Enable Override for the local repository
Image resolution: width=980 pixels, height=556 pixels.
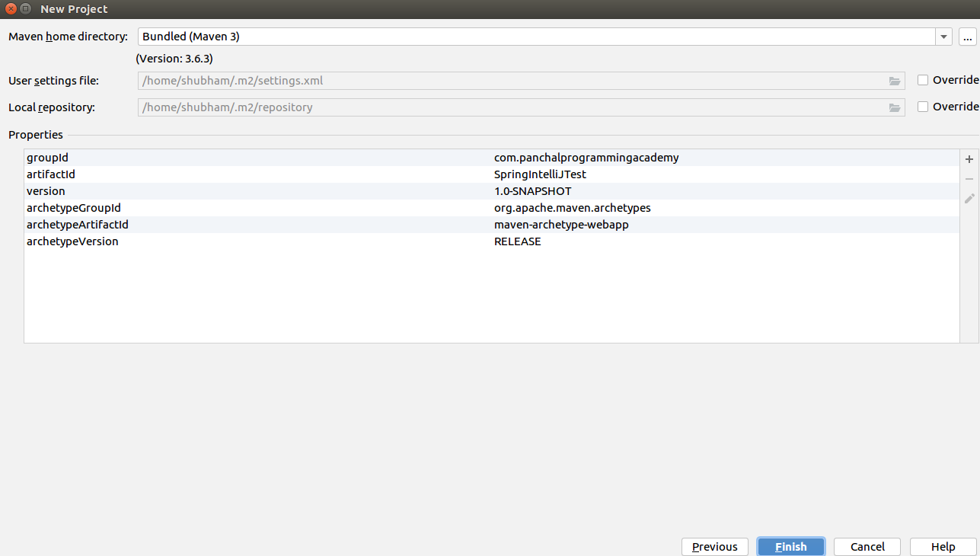point(923,107)
